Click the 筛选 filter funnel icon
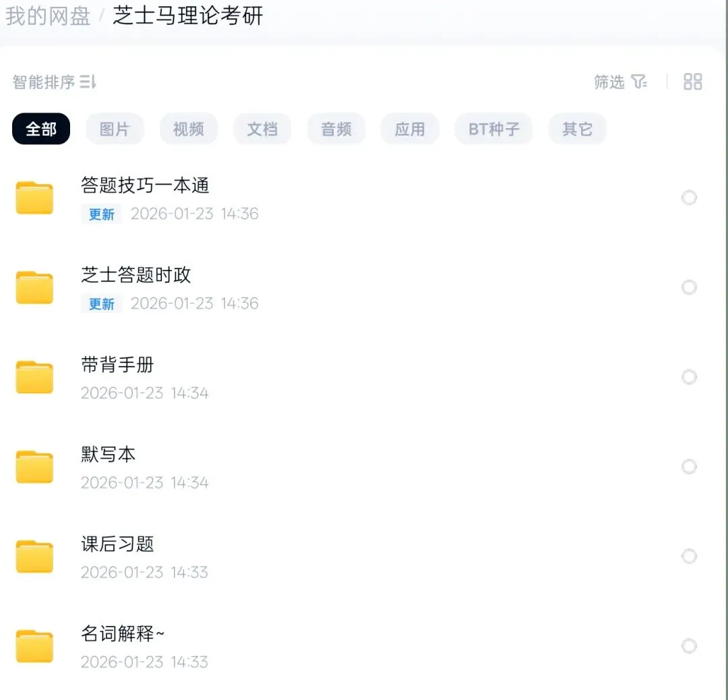728x700 pixels. click(639, 82)
